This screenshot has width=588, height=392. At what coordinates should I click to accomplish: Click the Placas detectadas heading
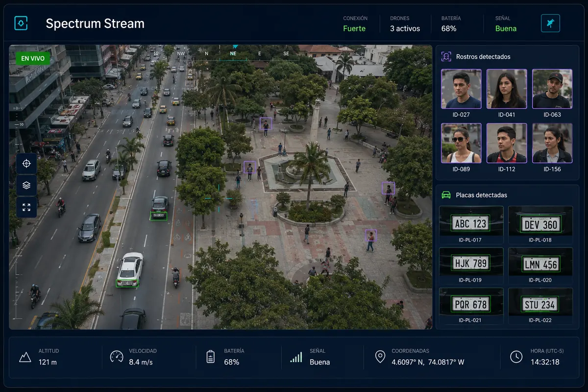click(x=482, y=195)
